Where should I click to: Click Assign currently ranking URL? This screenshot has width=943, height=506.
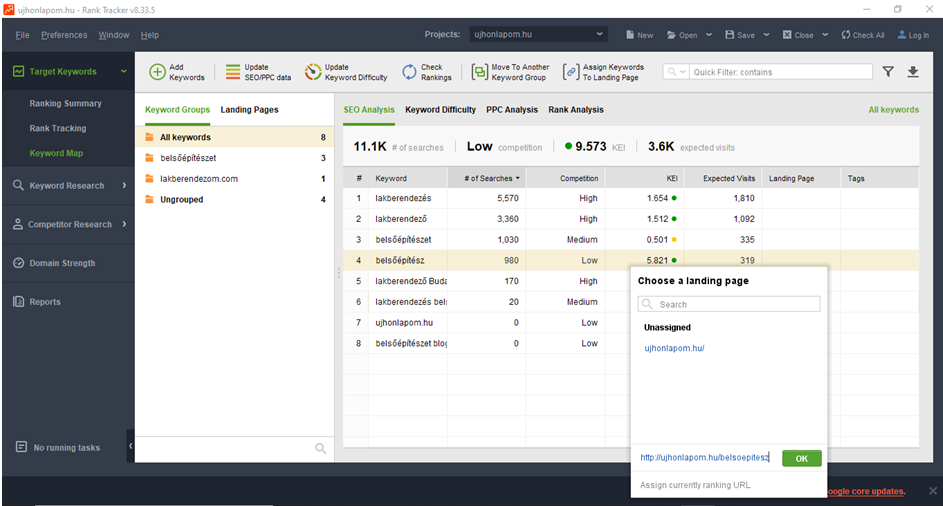coord(695,485)
